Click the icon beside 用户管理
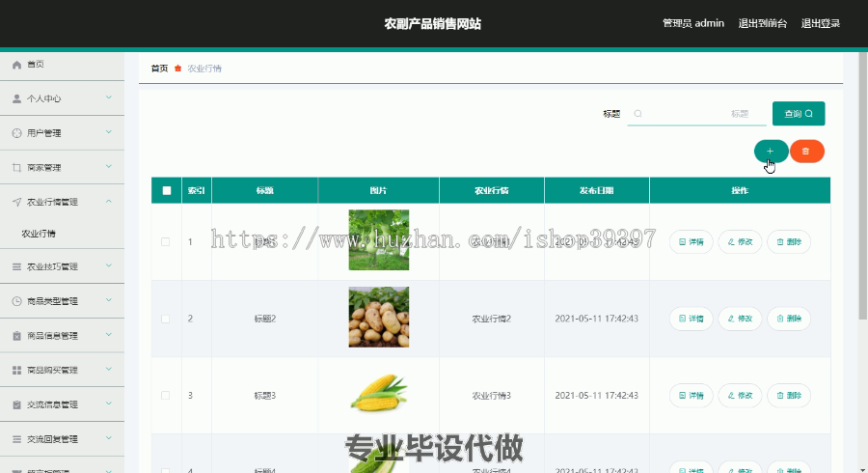The width and height of the screenshot is (868, 473). click(16, 133)
